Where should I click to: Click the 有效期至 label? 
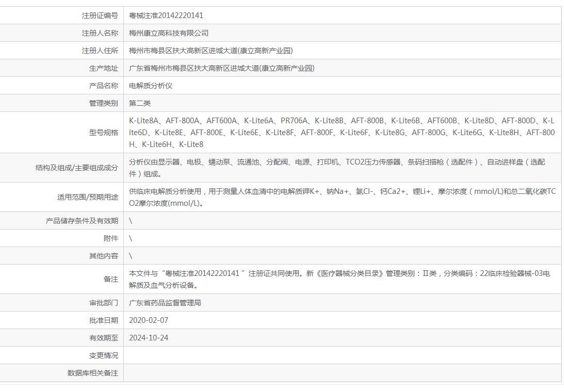pyautogui.click(x=104, y=338)
